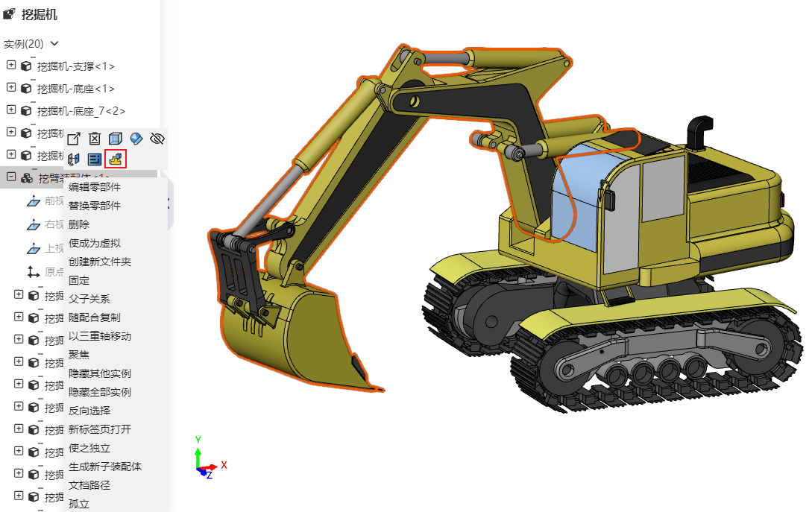812x512 pixels.
Task: Select the 挖掘机-底座<1> tree item
Action: (76, 89)
